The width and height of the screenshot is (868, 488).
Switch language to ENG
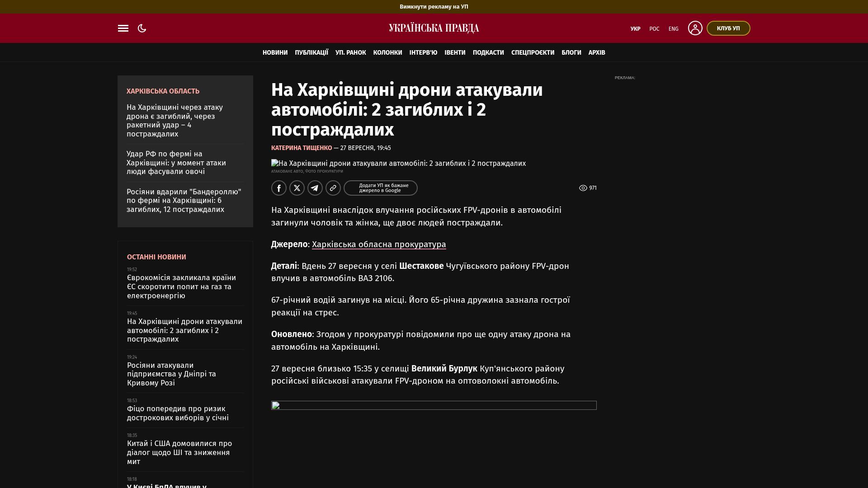pyautogui.click(x=674, y=29)
